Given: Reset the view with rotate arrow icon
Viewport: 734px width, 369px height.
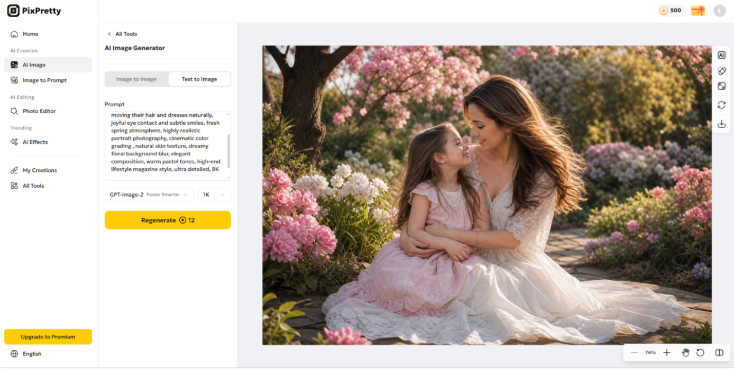Looking at the screenshot, I should (x=700, y=353).
